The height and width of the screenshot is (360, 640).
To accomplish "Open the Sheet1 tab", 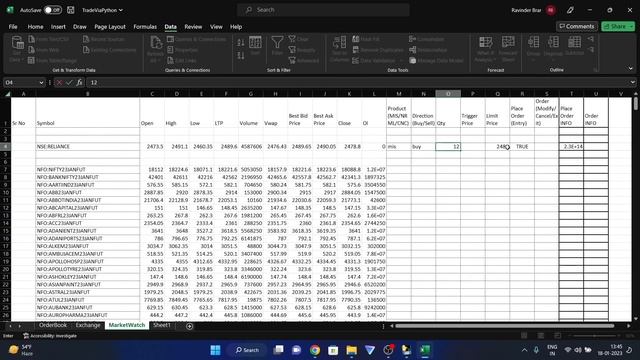I will click(x=162, y=325).
